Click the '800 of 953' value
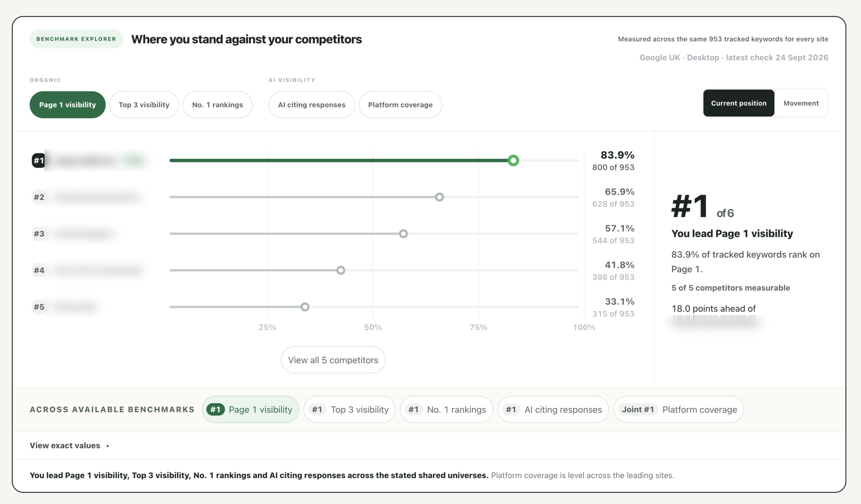Viewport: 861px width, 504px height. click(613, 167)
